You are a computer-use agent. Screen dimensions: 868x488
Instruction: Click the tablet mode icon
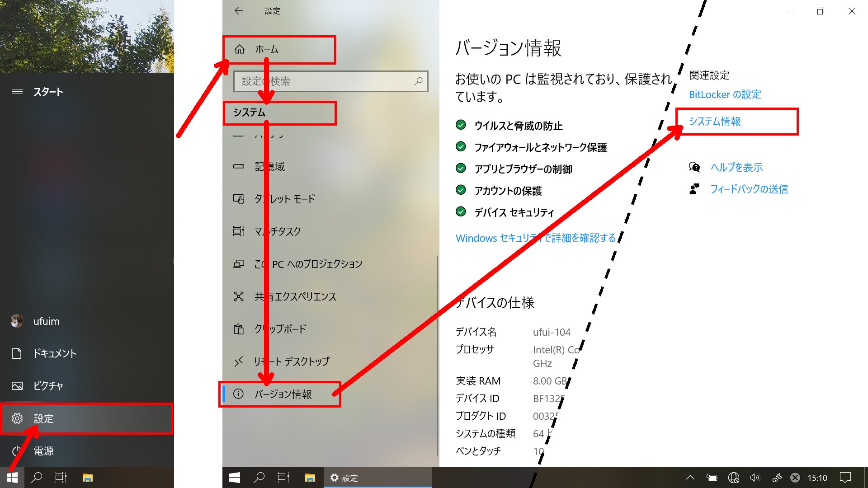point(238,199)
